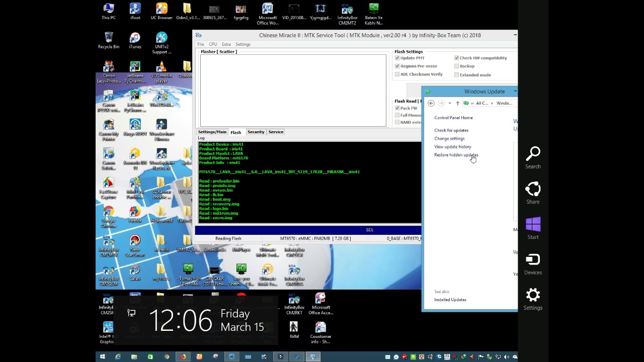Open UMTv2 Support shortcut
Image resolution: width=644 pixels, height=362 pixels.
click(x=162, y=43)
